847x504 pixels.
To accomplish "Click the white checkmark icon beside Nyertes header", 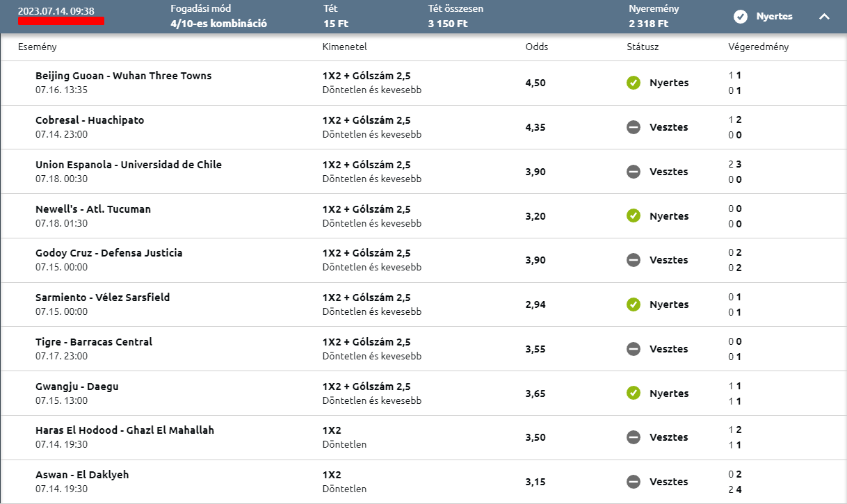I will click(x=741, y=17).
